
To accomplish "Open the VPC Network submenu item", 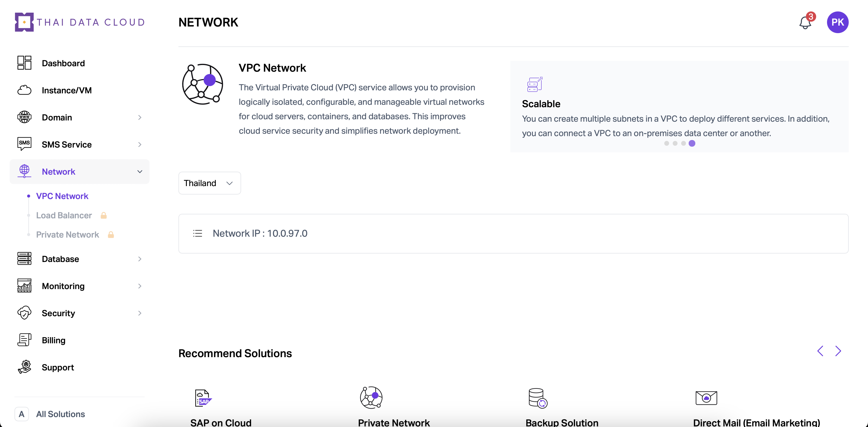I will [x=62, y=196].
